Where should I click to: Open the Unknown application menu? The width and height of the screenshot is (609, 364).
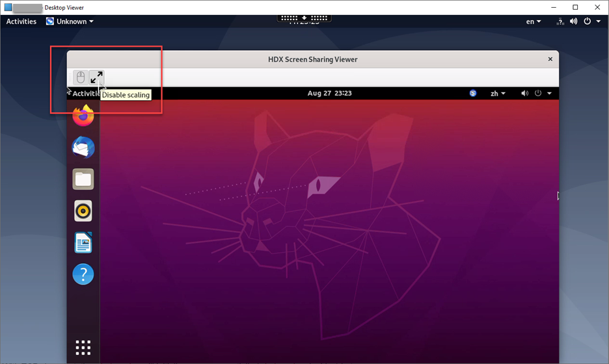[70, 21]
